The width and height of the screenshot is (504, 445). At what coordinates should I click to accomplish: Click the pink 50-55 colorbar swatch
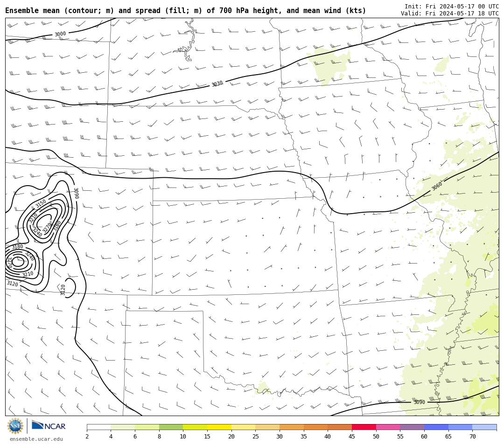click(388, 427)
